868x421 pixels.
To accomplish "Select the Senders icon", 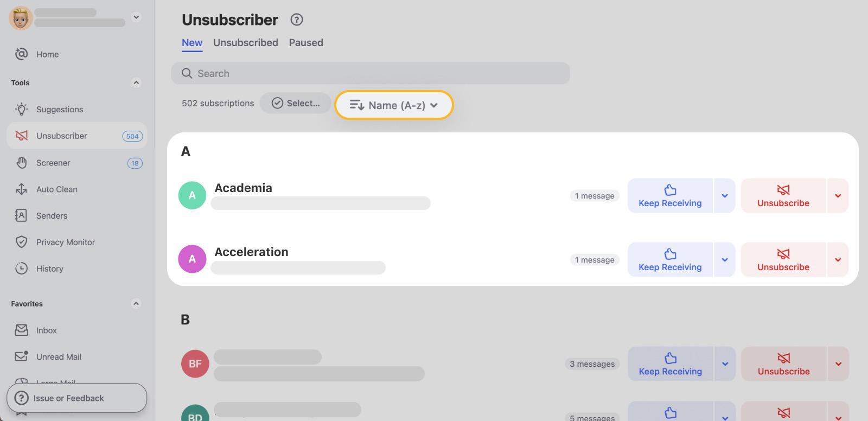I will [21, 215].
